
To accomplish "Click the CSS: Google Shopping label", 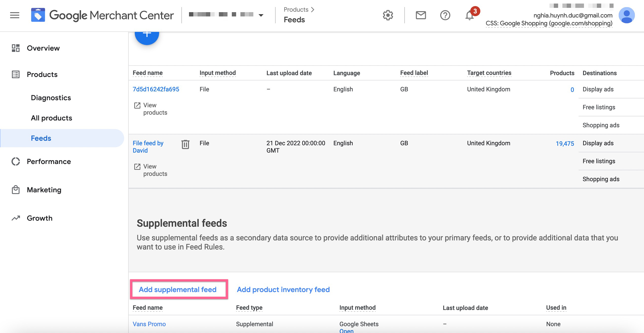I will pos(549,24).
